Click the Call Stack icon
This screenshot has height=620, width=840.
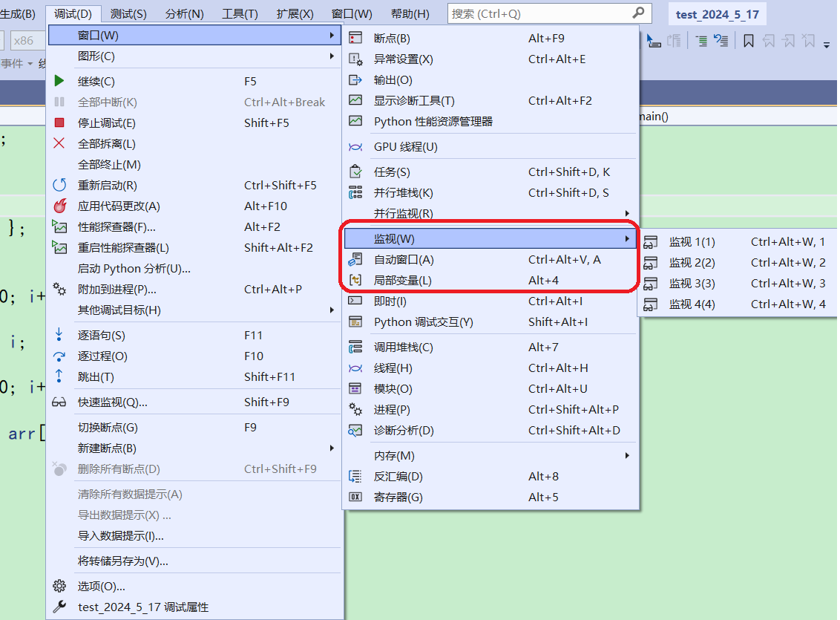pos(355,347)
